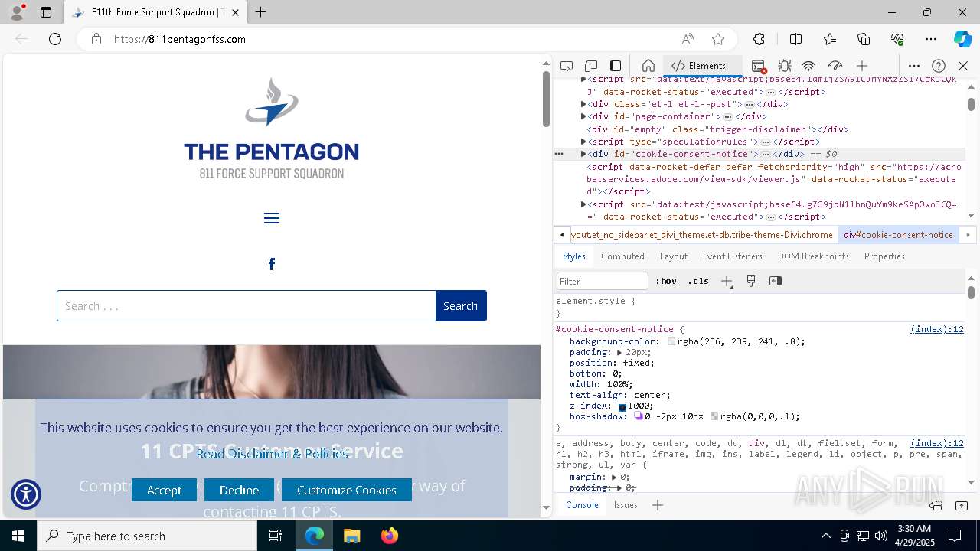Open the Issues drawer tab

pos(626,505)
